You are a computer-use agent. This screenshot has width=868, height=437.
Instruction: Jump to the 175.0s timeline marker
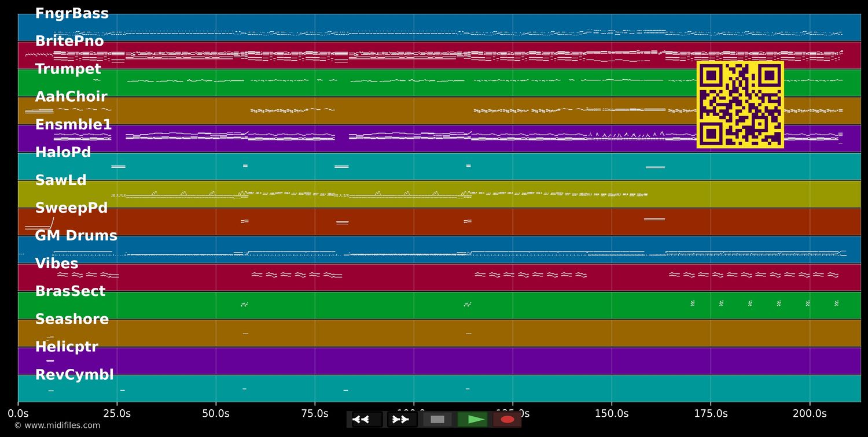712,413
